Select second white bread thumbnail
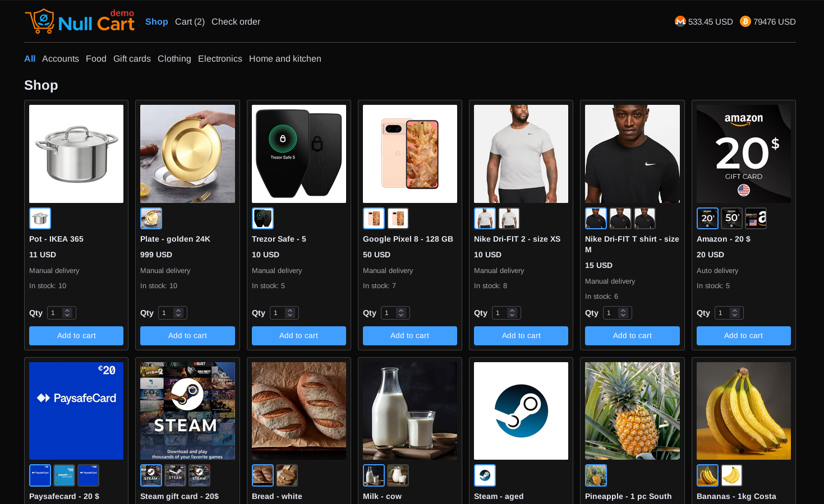This screenshot has width=824, height=504. [287, 475]
